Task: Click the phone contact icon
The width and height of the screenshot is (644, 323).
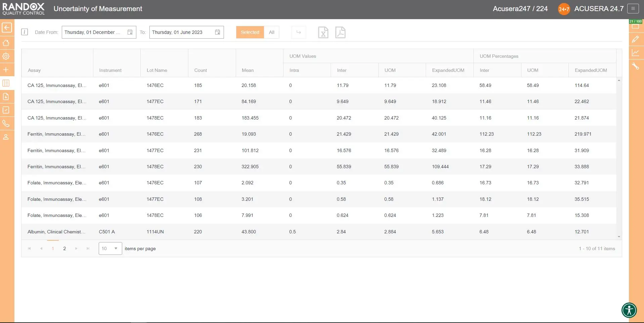Action: pyautogui.click(x=6, y=124)
